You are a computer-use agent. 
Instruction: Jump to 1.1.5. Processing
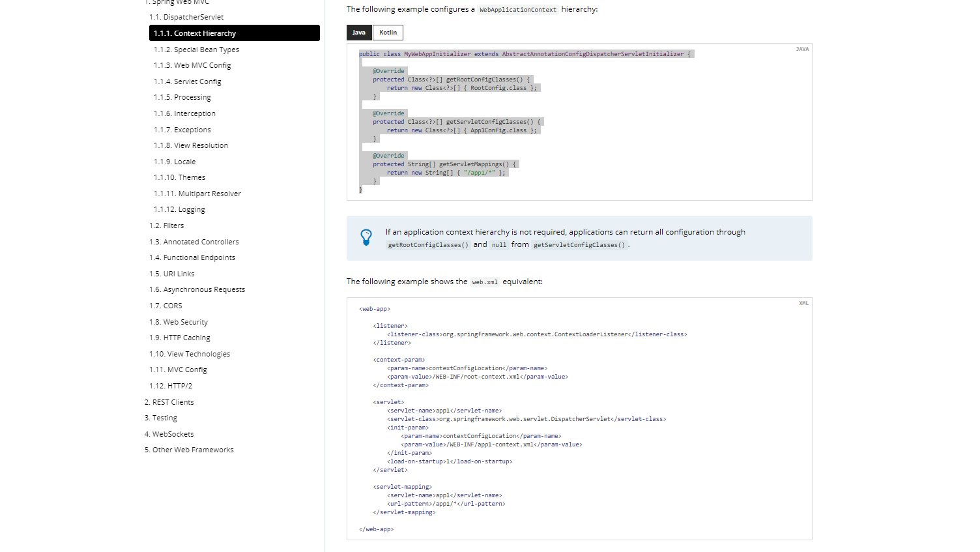point(182,97)
